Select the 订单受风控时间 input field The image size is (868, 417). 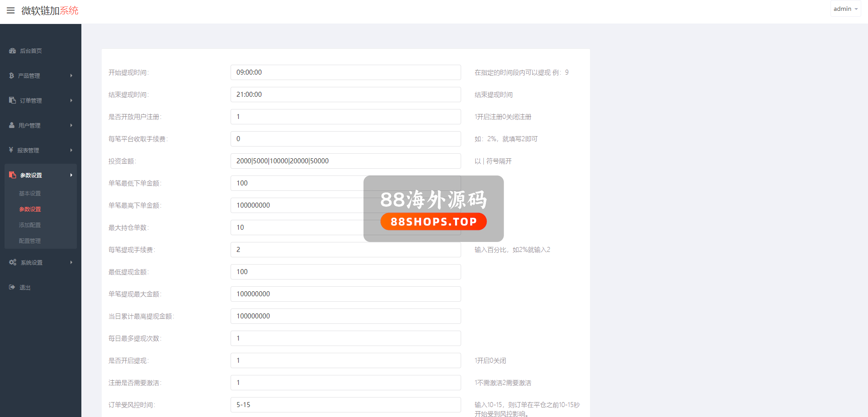coord(345,405)
